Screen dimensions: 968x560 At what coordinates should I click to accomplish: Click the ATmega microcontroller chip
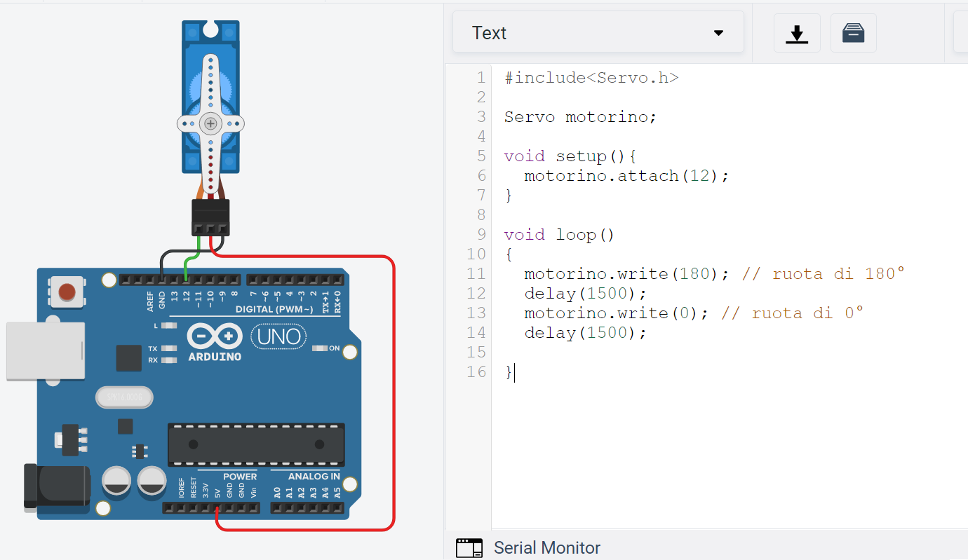click(x=256, y=444)
